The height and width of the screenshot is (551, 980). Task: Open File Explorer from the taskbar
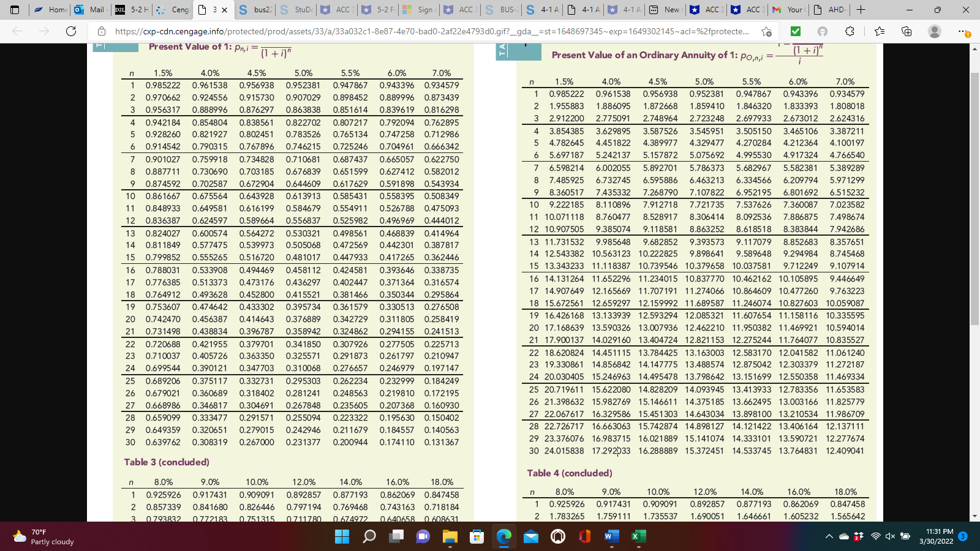pyautogui.click(x=450, y=536)
